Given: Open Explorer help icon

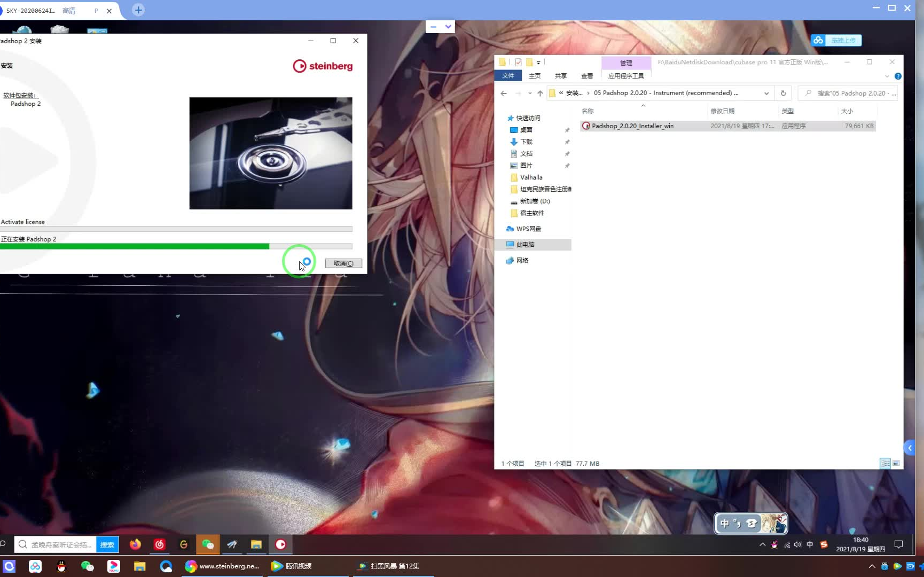Looking at the screenshot, I should point(898,76).
